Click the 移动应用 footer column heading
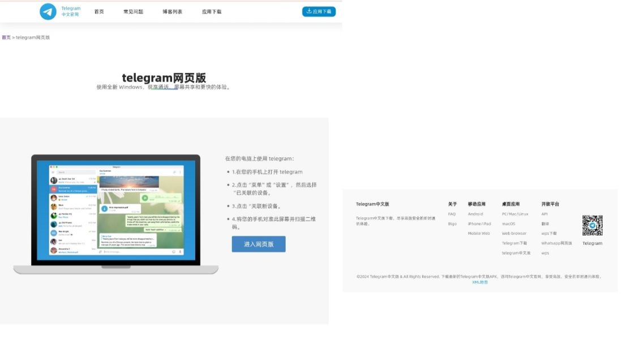The height and width of the screenshot is (362, 644). tap(476, 204)
